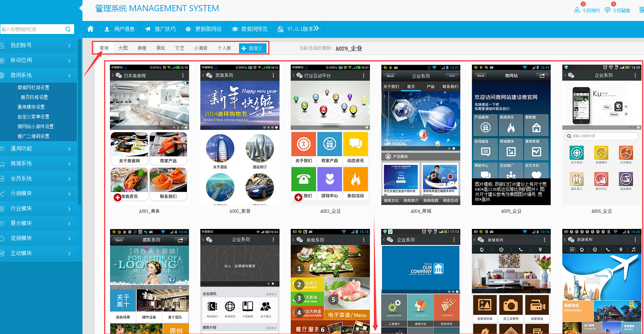The image size is (644, 334).
Task: Choose template A003_企业 thumbnail
Action: tap(330, 135)
